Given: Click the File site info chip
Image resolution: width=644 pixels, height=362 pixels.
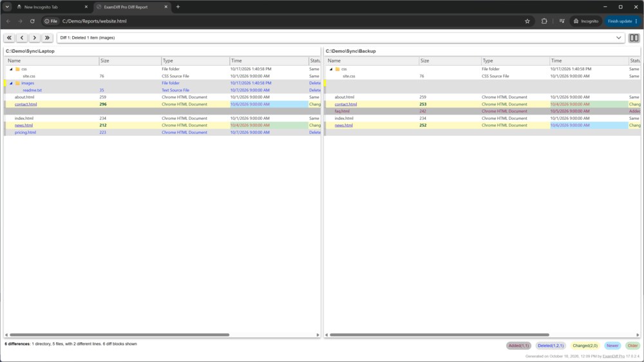Looking at the screenshot, I should (51, 21).
